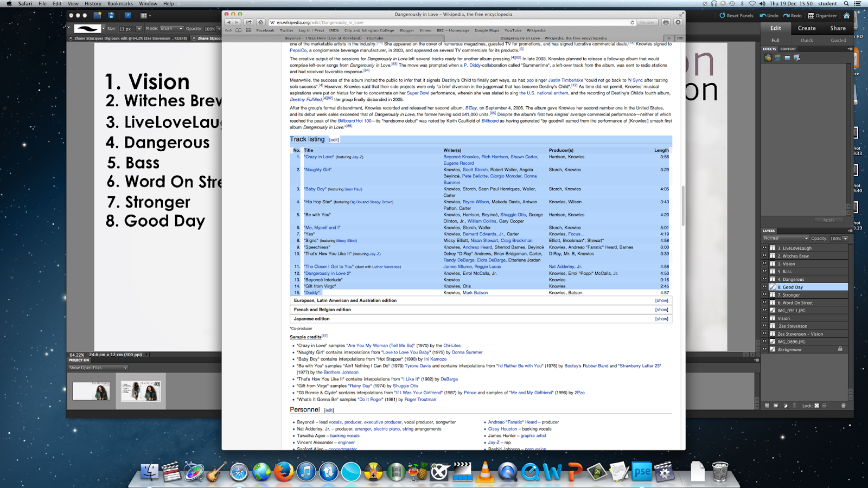Switch to Guided edit mode
The height and width of the screenshot is (488, 868).
click(838, 40)
